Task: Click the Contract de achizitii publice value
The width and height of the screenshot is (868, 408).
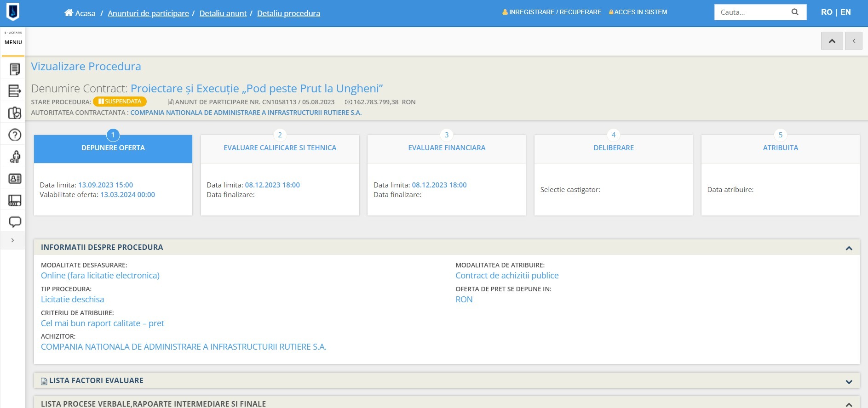Action: pos(507,276)
